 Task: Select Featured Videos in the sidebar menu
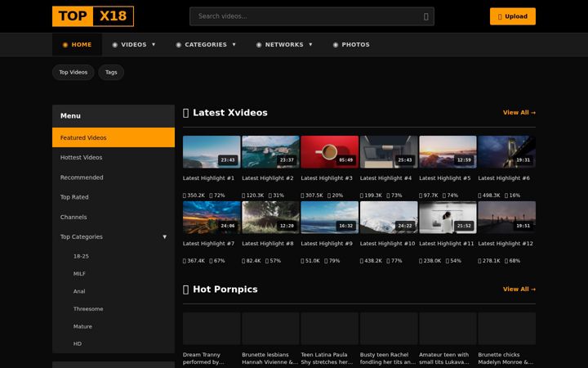tap(114, 137)
